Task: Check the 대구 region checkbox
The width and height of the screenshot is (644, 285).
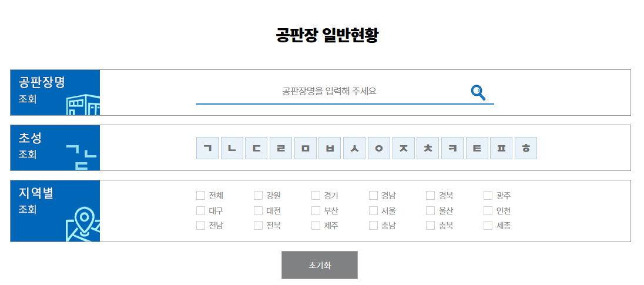Action: coord(200,211)
